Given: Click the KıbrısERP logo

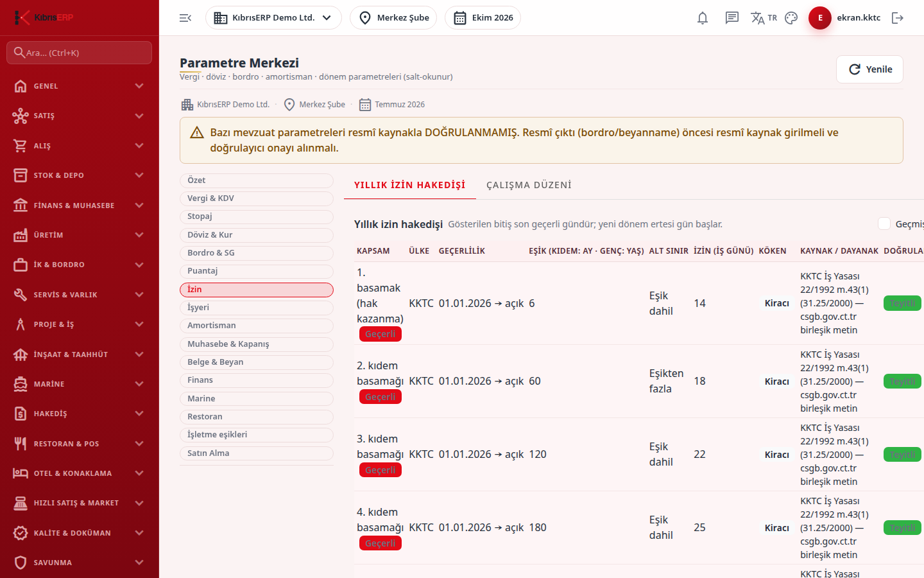Looking at the screenshot, I should (44, 17).
